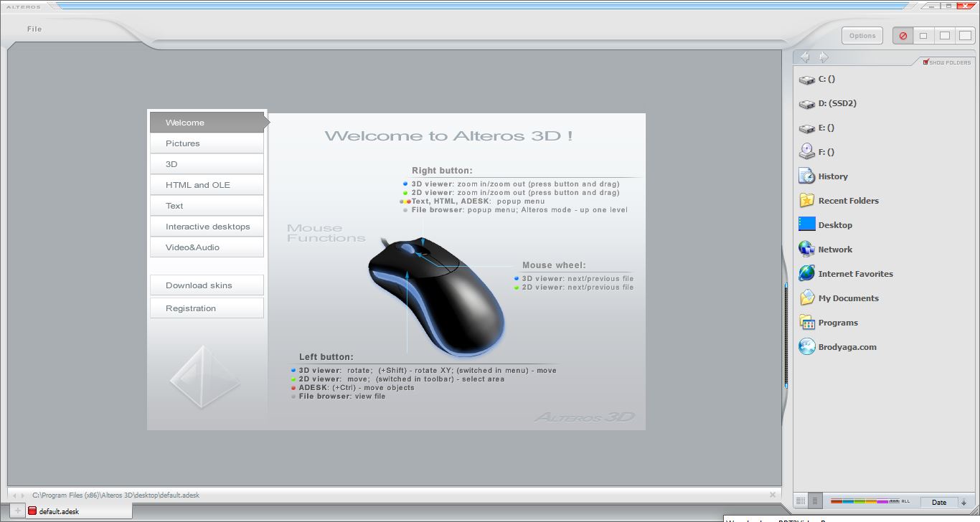Open the Programs folder icon
This screenshot has width=980, height=522.
[806, 323]
